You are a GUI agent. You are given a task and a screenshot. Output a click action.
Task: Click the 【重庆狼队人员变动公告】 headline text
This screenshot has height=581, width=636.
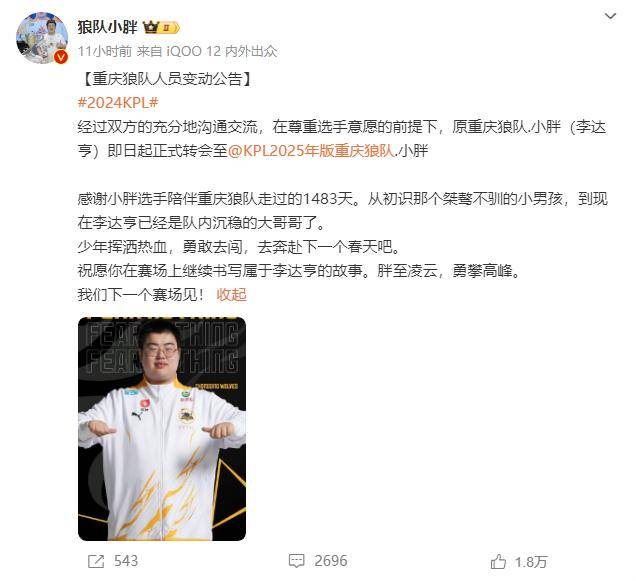coord(166,79)
